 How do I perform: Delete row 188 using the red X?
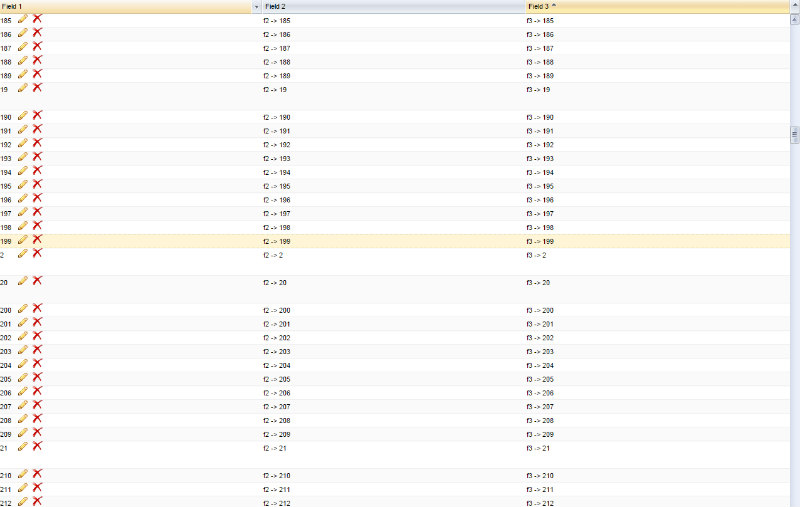37,60
